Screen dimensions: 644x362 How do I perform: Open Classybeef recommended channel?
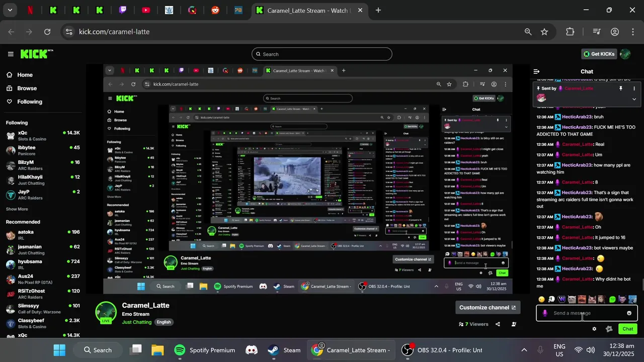[43, 323]
